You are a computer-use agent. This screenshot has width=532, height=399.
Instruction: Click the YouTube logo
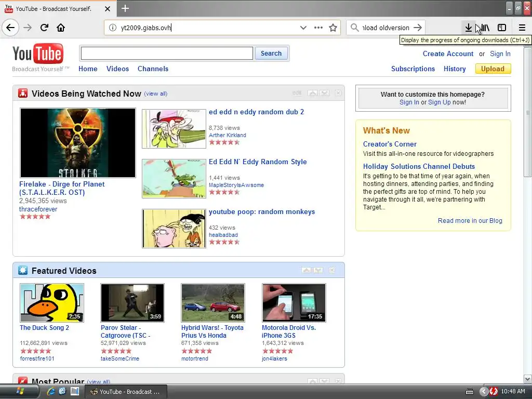click(38, 54)
